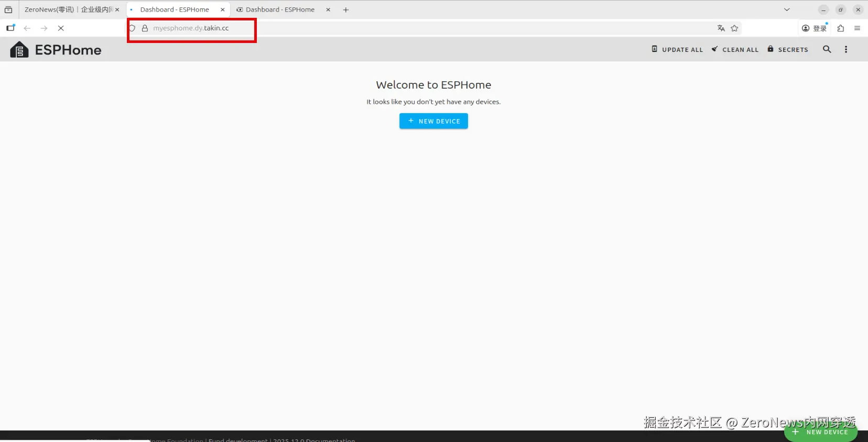Close the ZeroNews tab

tap(117, 9)
